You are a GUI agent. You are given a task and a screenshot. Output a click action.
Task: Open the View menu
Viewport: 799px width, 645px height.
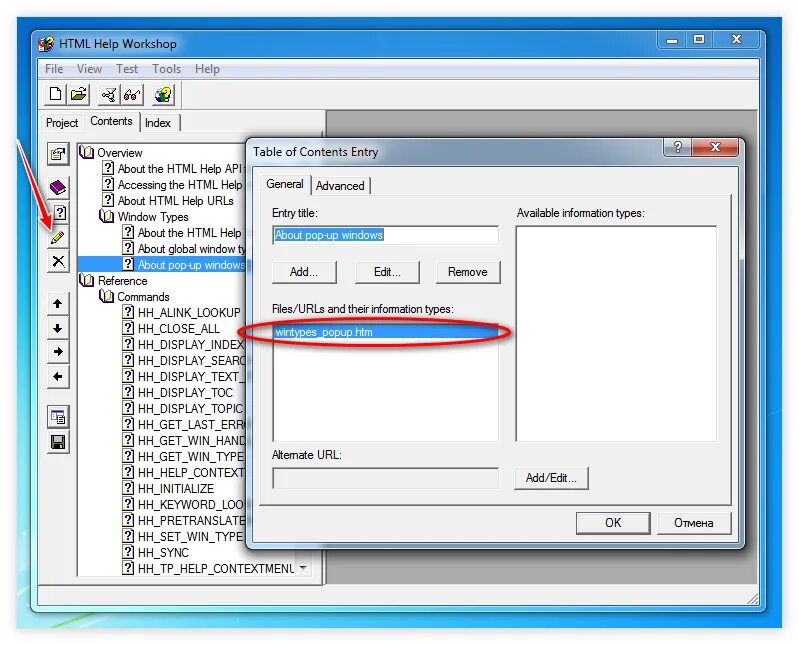click(x=89, y=69)
